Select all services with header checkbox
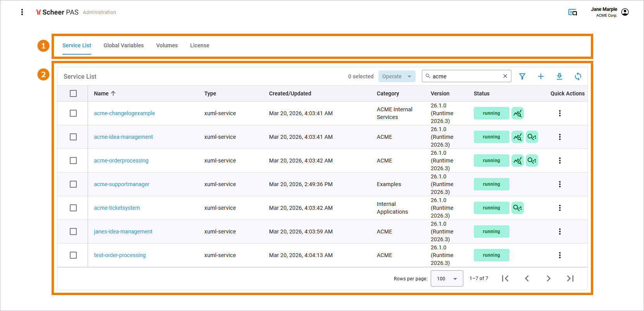 pos(73,93)
